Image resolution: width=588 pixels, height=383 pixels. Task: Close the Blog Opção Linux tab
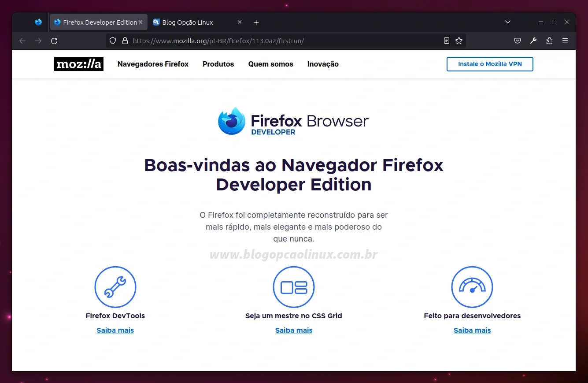point(240,22)
